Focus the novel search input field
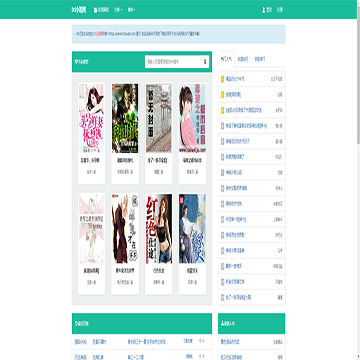The width and height of the screenshot is (360, 360). click(x=173, y=62)
